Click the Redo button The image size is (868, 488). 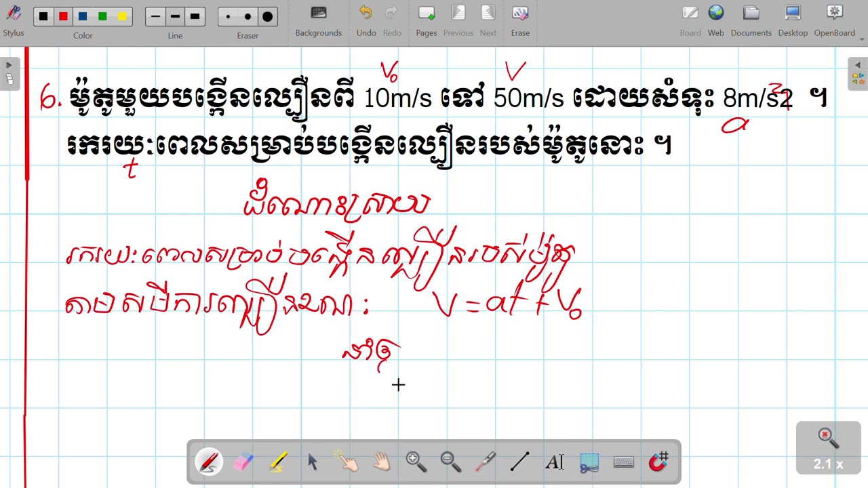(x=392, y=20)
